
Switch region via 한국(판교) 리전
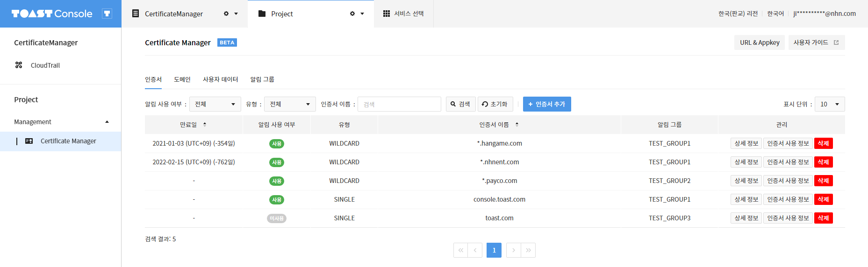click(738, 14)
